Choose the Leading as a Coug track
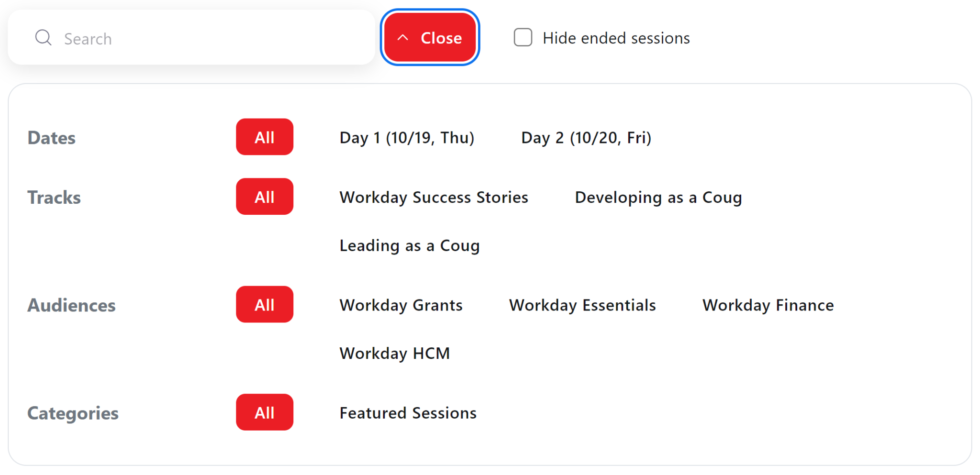 tap(410, 245)
